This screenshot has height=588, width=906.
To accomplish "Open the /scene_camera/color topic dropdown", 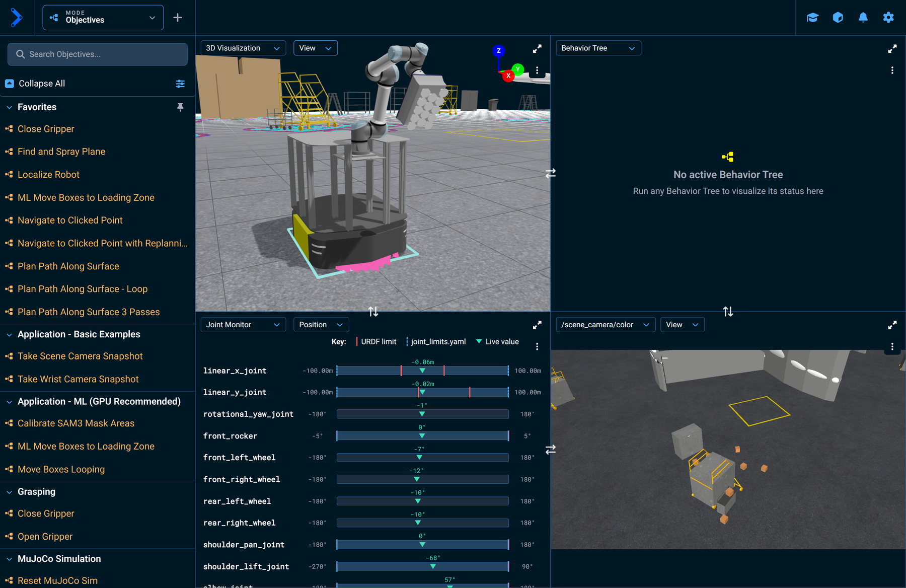I will [606, 325].
